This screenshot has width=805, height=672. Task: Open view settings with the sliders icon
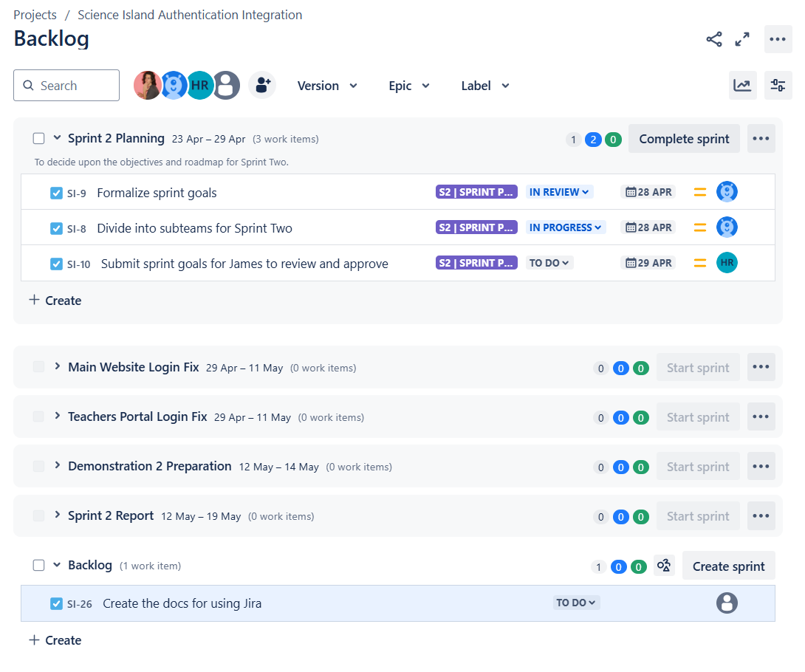[x=778, y=85]
